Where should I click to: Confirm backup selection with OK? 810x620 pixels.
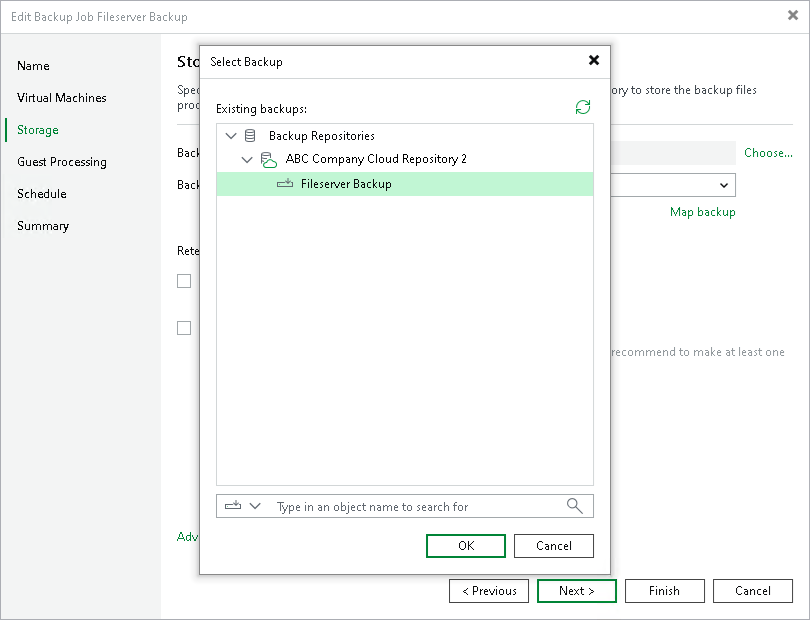tap(465, 546)
